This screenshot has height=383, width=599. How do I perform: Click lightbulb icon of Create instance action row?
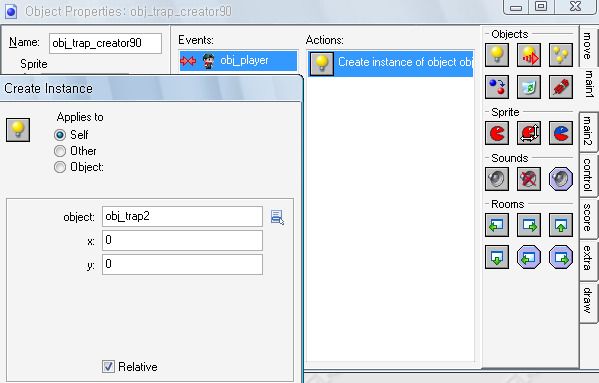click(x=322, y=63)
